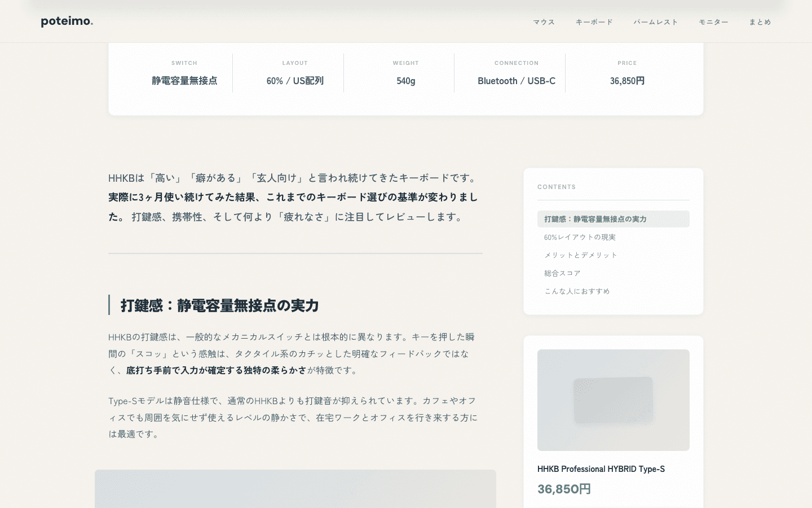Viewport: 812px width, 508px height.
Task: Click the PRICE spec value 36,850円
Action: pyautogui.click(x=627, y=81)
